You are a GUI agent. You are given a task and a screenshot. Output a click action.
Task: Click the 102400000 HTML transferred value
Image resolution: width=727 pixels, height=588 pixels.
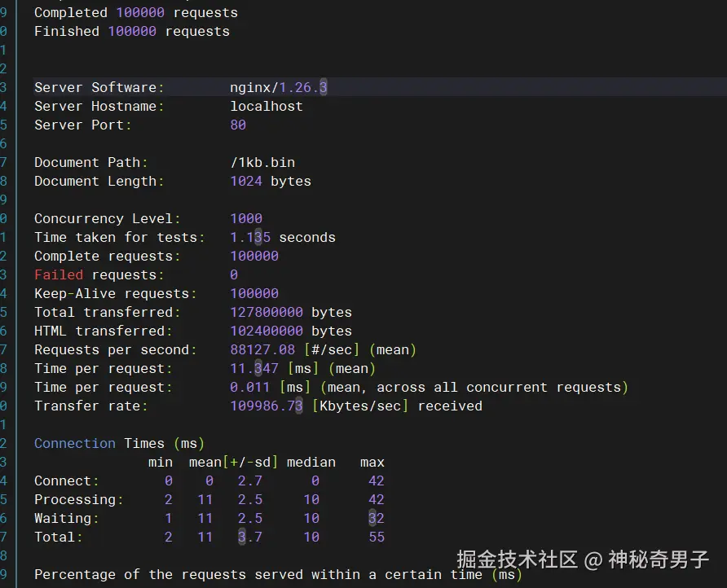[267, 331]
